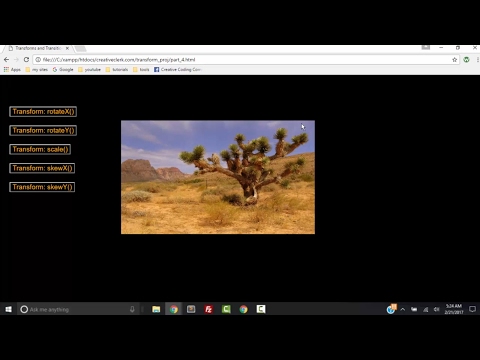Apply the Transform: scale() button
480x360 pixels.
[x=40, y=149]
